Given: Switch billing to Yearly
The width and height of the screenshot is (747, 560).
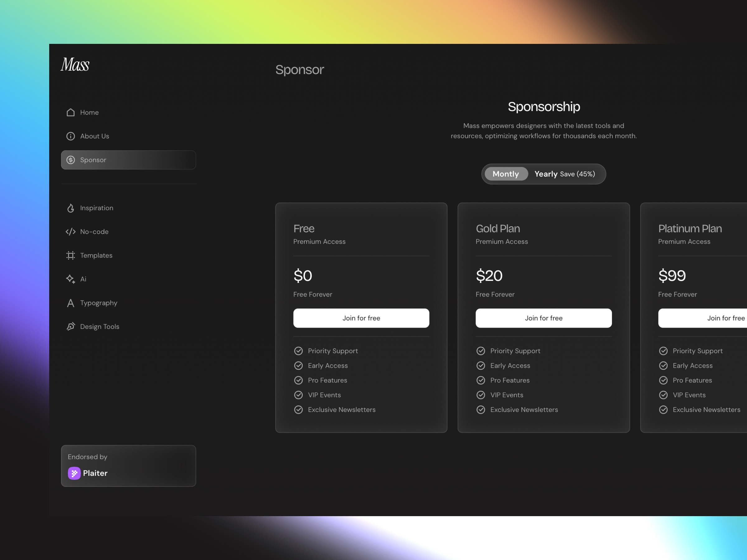Looking at the screenshot, I should click(x=546, y=174).
